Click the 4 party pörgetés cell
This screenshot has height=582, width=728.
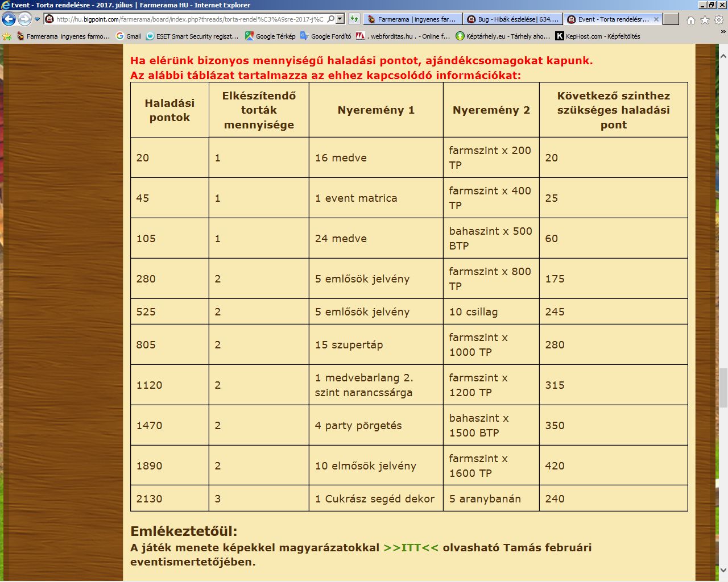tap(376, 425)
